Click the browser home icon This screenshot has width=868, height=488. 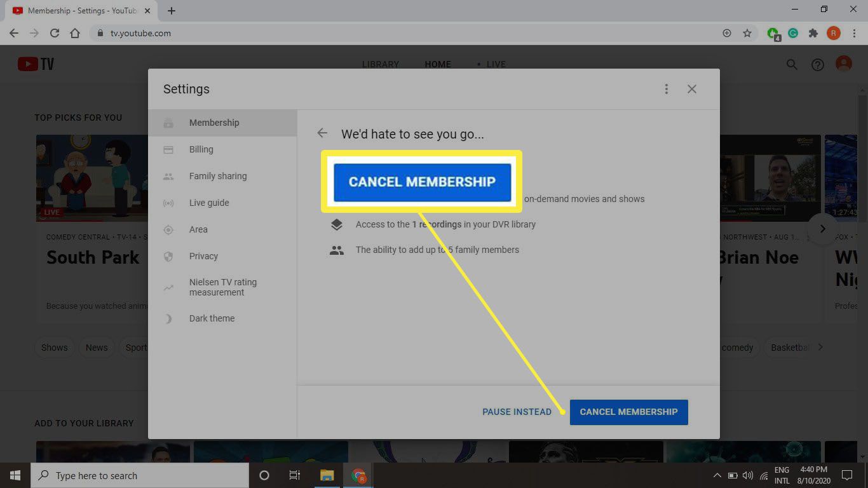[x=75, y=33]
